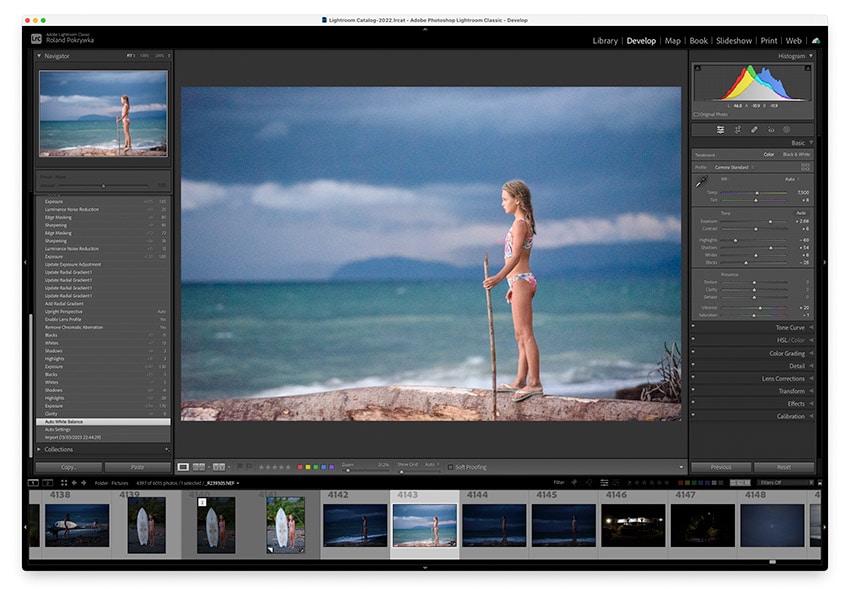Apply the red color label
The image size is (850, 600).
point(299,466)
